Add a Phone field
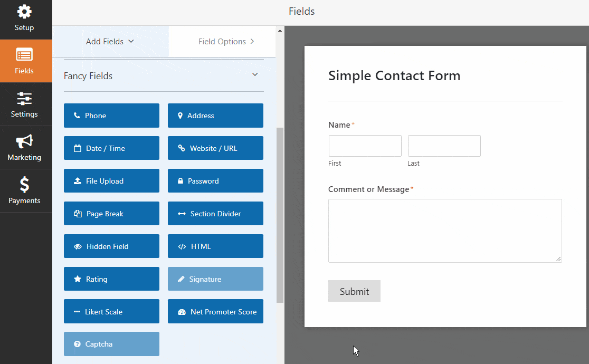This screenshot has height=364, width=589. coord(111,116)
